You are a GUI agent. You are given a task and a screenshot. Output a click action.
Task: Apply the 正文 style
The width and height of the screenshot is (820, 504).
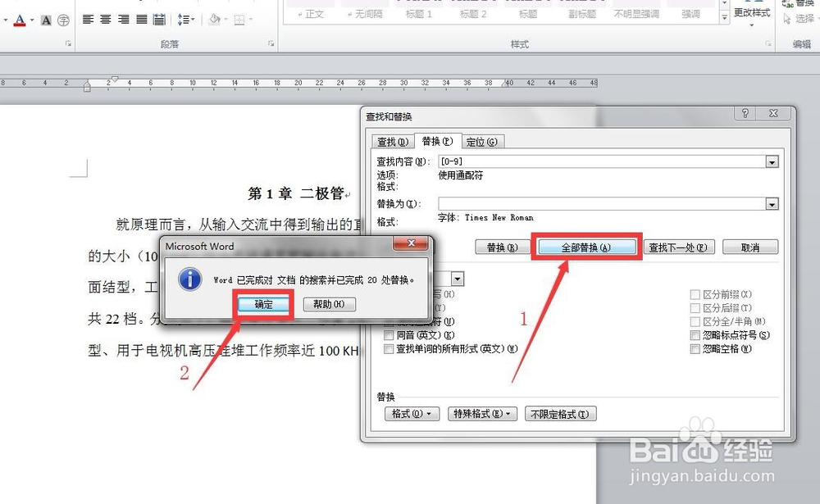[312, 14]
